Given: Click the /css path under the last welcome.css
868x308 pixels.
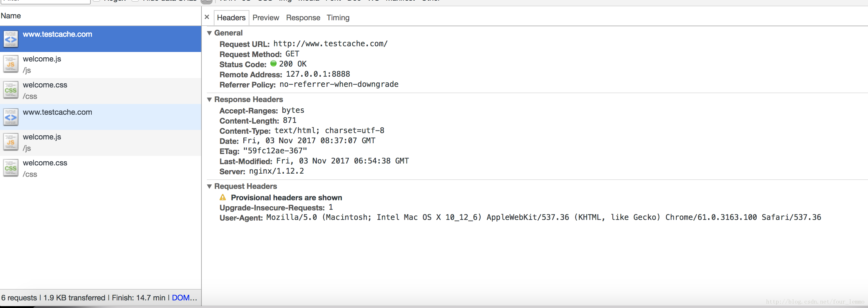Looking at the screenshot, I should click(x=30, y=174).
